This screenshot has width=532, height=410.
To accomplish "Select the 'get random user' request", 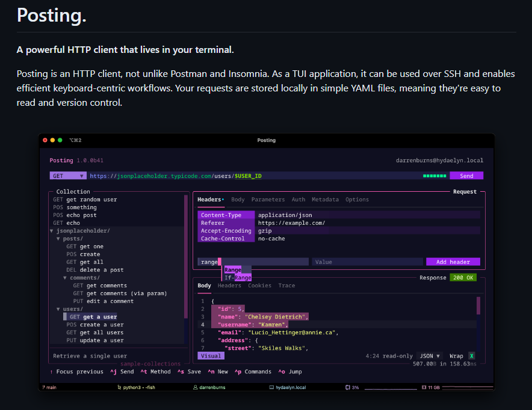I will pos(85,200).
